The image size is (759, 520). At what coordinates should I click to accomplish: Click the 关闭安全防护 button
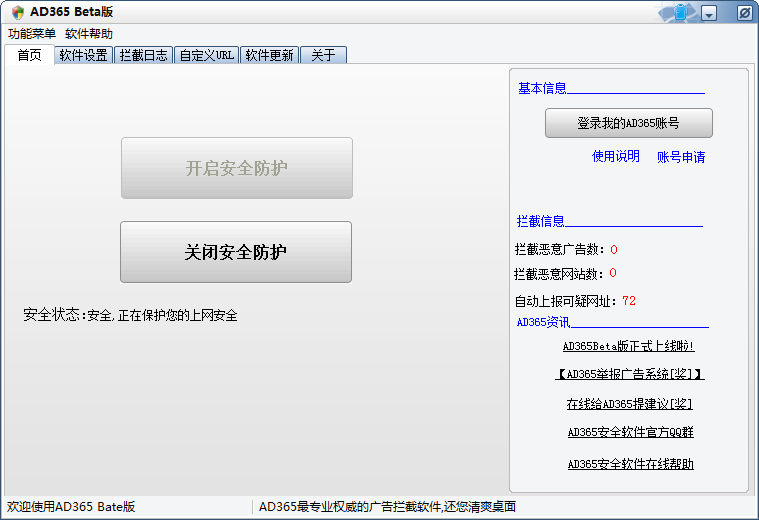pyautogui.click(x=236, y=252)
